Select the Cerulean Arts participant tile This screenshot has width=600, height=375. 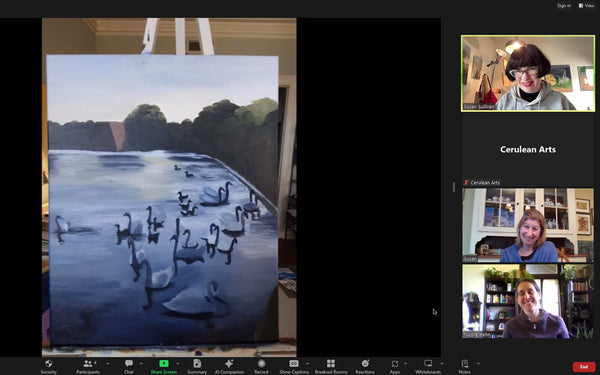(528, 150)
